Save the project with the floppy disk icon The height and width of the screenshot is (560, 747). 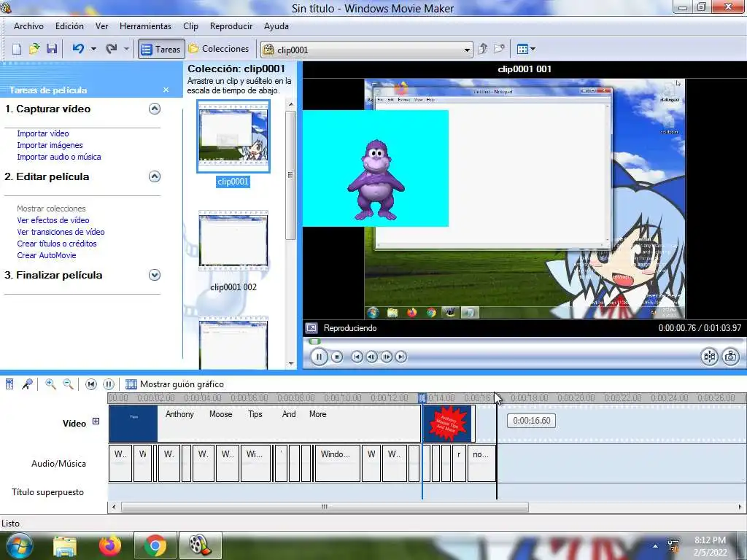(x=52, y=49)
